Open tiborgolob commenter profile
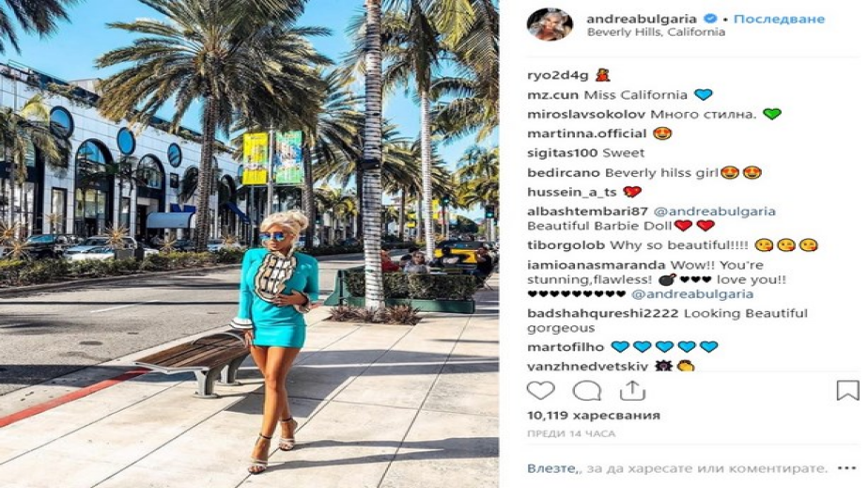Viewport: 868px width, 488px height. click(566, 245)
